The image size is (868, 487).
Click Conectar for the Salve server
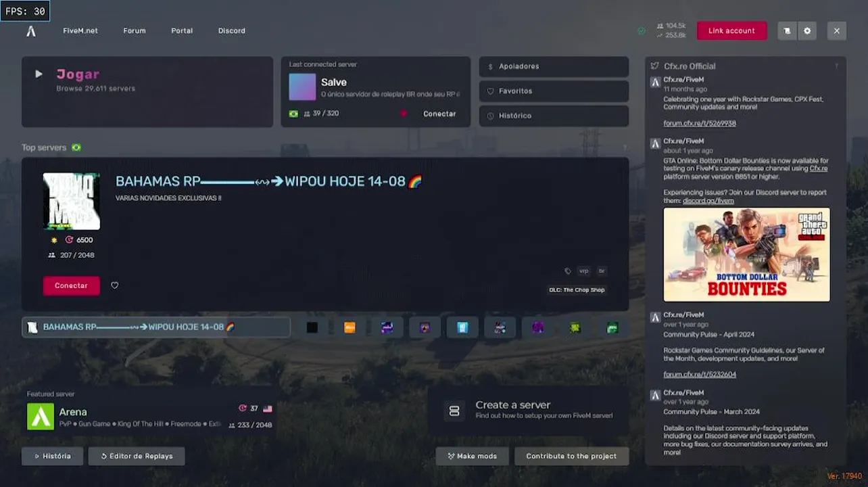tap(439, 114)
